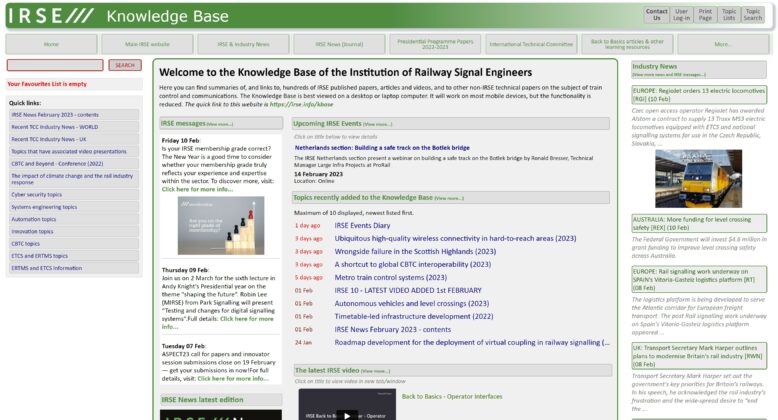The height and width of the screenshot is (420, 778).
Task: Follow the irse.info/kbase quick link
Action: pyautogui.click(x=301, y=105)
